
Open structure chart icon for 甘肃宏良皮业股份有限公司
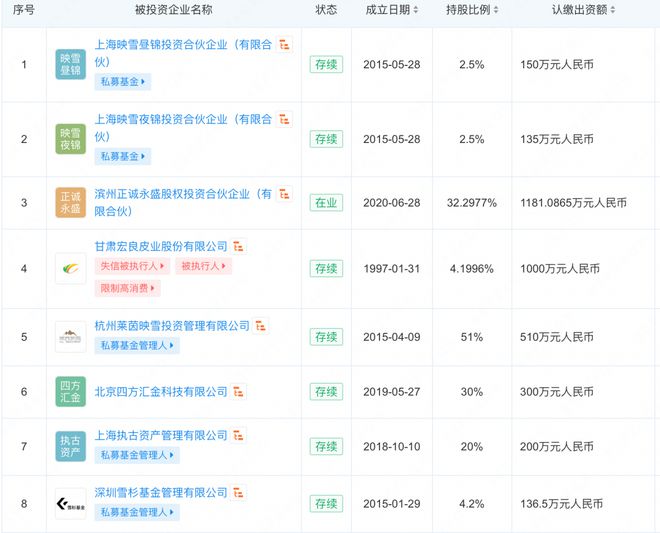(x=239, y=246)
